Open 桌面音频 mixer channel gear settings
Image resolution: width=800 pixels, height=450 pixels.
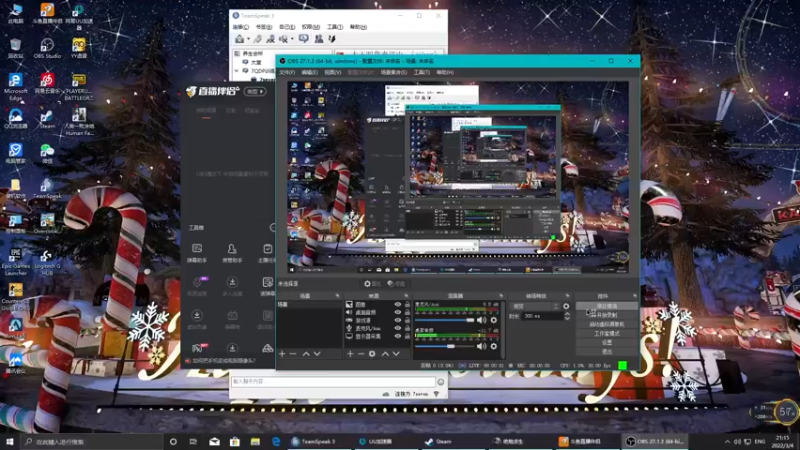point(493,346)
